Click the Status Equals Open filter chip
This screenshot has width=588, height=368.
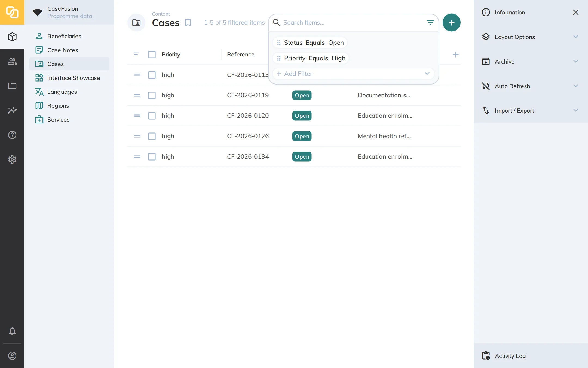(x=310, y=43)
